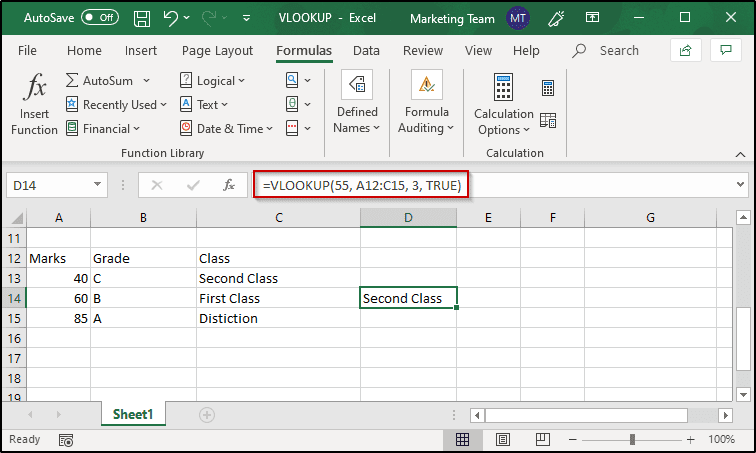Select the Formulas tab
Screen dimensions: 756x453
coord(304,51)
